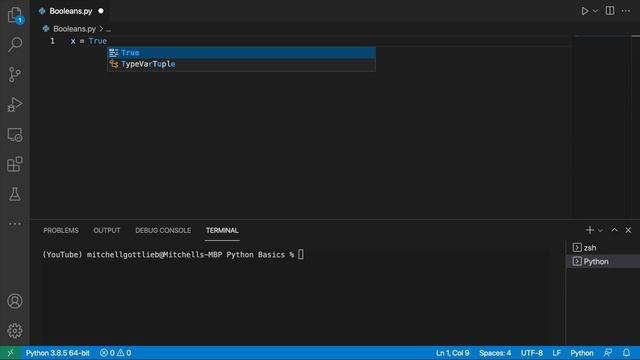Image resolution: width=640 pixels, height=360 pixels.
Task: Open the Manage gear menu
Action: coord(15,331)
